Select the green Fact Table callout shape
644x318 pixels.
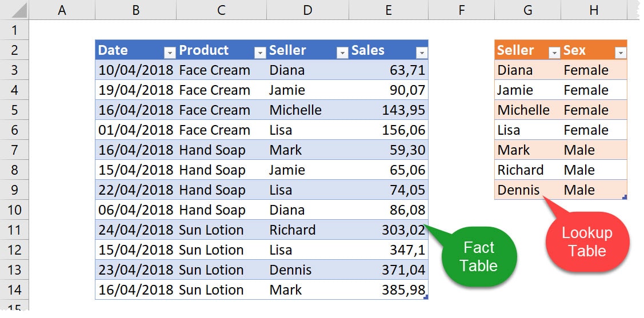click(x=479, y=256)
